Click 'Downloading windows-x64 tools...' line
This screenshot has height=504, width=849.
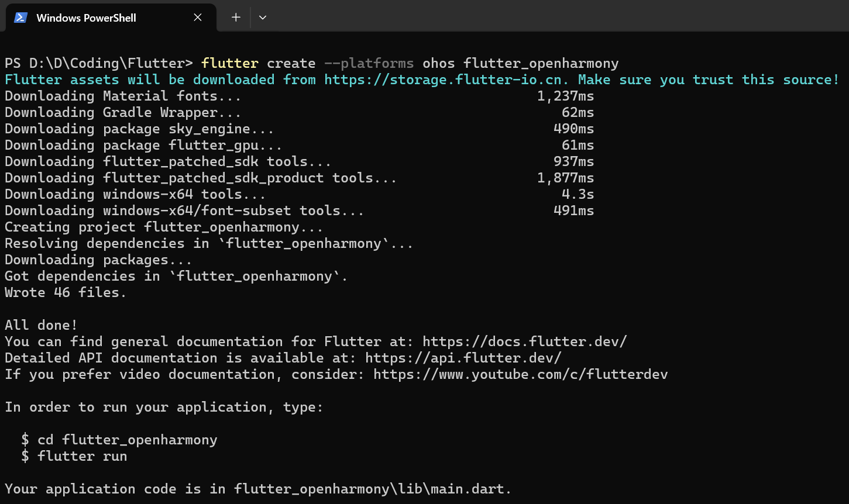pos(135,194)
